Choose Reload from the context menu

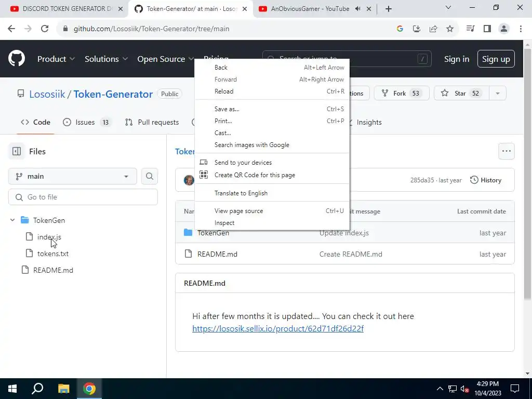click(272, 91)
